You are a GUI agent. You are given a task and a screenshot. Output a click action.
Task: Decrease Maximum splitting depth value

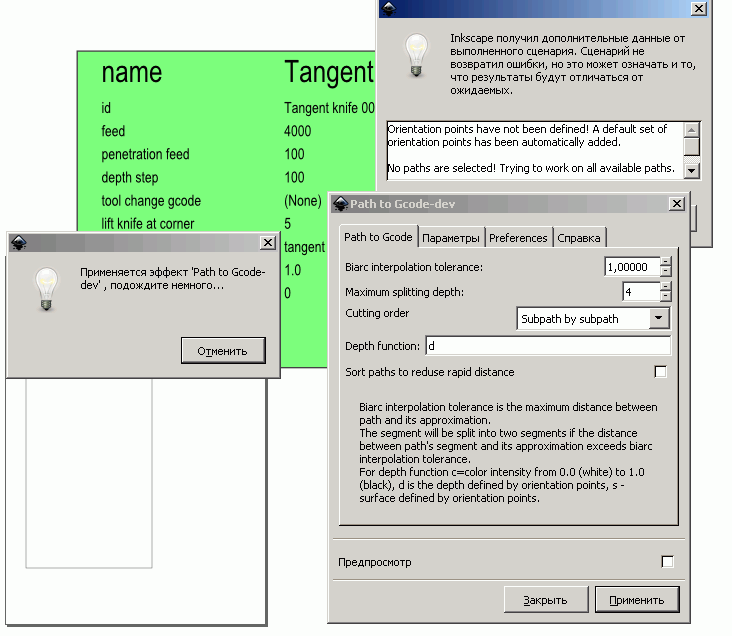(666, 296)
